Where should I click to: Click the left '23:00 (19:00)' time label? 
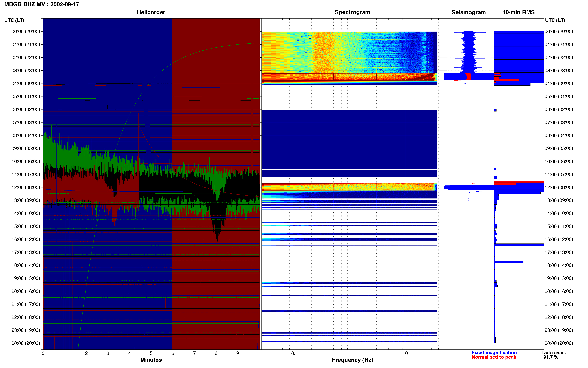pos(26,330)
